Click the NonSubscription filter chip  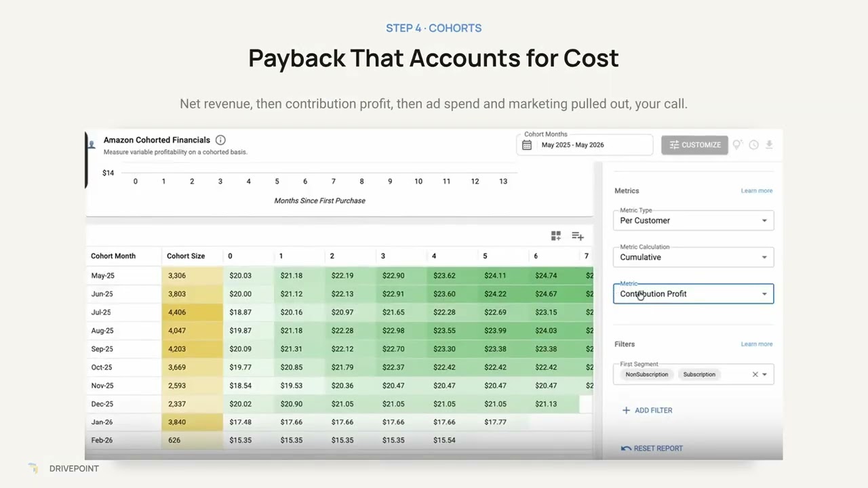[x=647, y=374]
